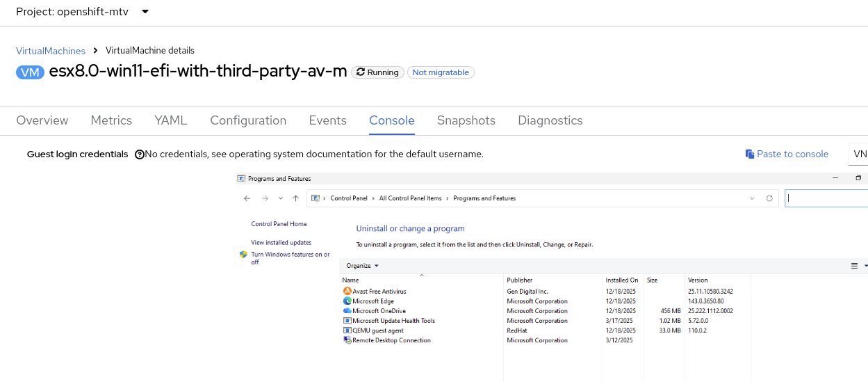Click the help icon beside Guest login credentials
This screenshot has width=868, height=382.
tap(140, 154)
